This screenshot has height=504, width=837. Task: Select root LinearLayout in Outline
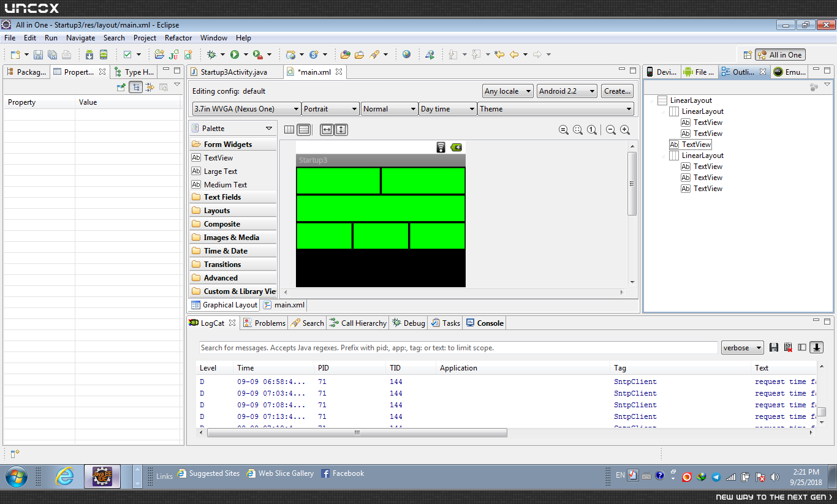click(685, 100)
